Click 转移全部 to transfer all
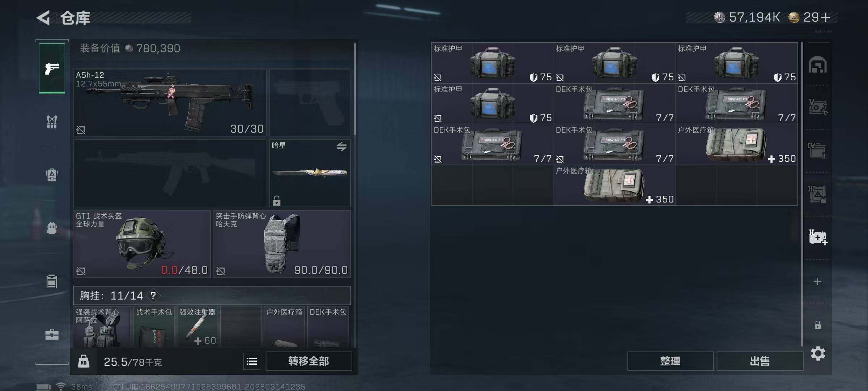Image resolution: width=868 pixels, height=391 pixels. [309, 361]
